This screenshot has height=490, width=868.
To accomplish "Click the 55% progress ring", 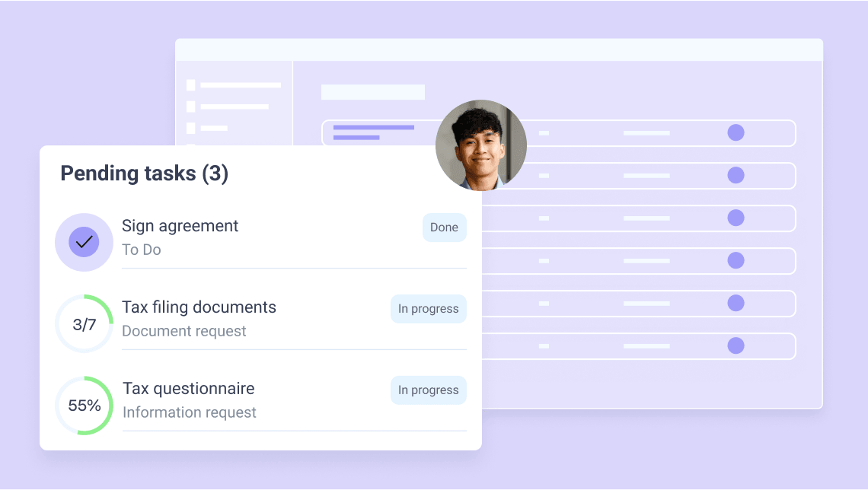I will [85, 406].
